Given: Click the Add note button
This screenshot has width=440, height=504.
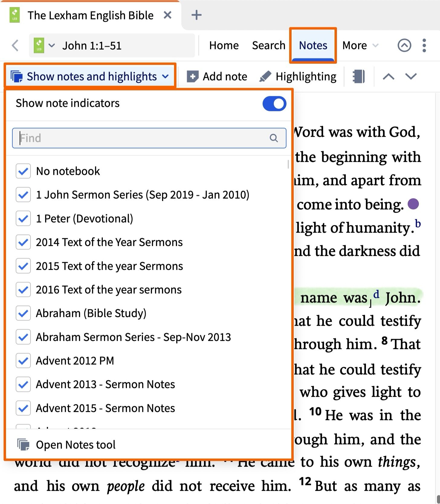Looking at the screenshot, I should click(217, 76).
